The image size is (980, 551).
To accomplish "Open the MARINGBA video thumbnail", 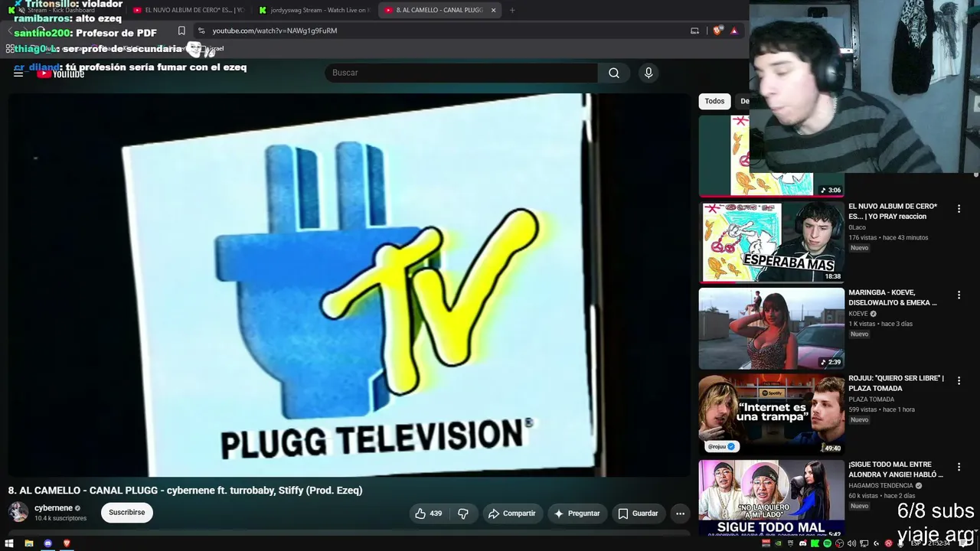I will pyautogui.click(x=771, y=328).
